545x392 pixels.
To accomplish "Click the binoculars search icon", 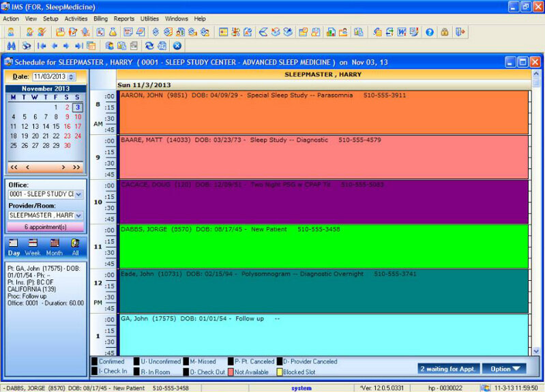I will (10, 46).
